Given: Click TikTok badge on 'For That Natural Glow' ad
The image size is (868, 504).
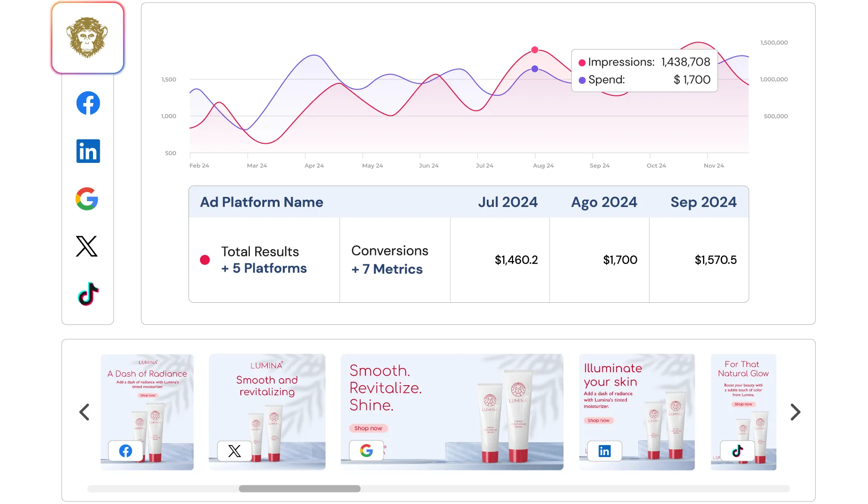Looking at the screenshot, I should [738, 451].
